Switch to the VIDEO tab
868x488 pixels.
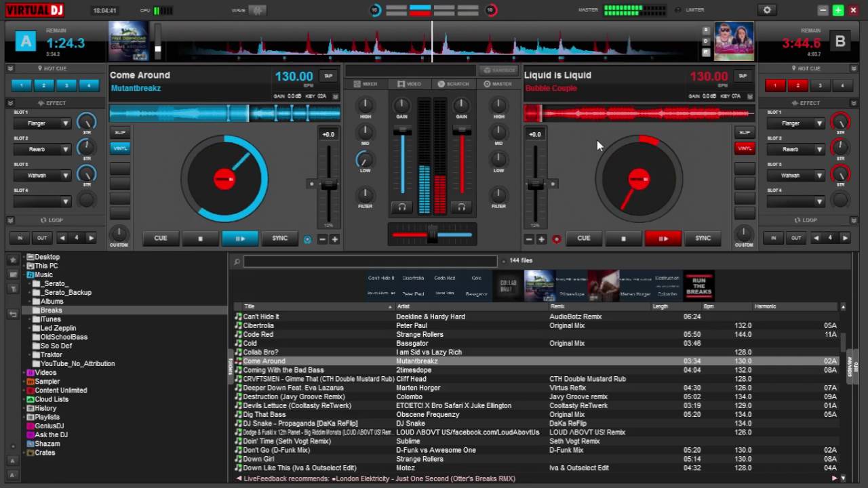pos(409,84)
